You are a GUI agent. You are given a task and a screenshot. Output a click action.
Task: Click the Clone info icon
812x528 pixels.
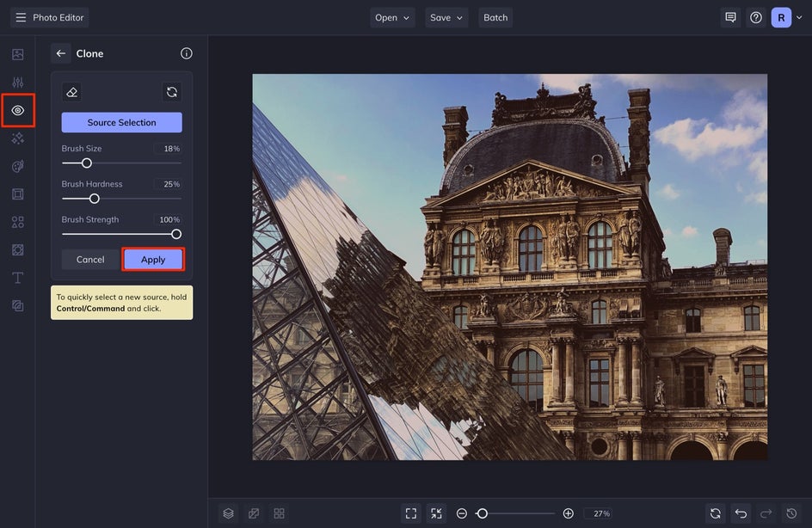pos(187,53)
